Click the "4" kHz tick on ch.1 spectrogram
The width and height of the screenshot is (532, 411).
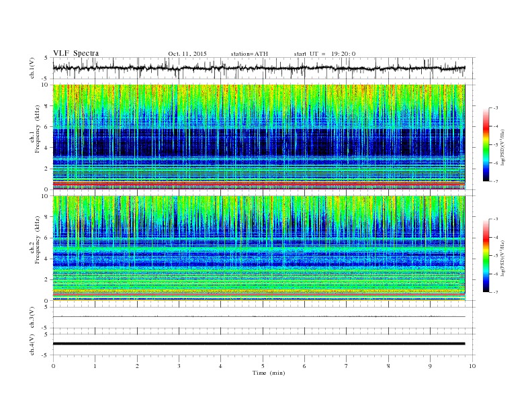click(x=47, y=148)
